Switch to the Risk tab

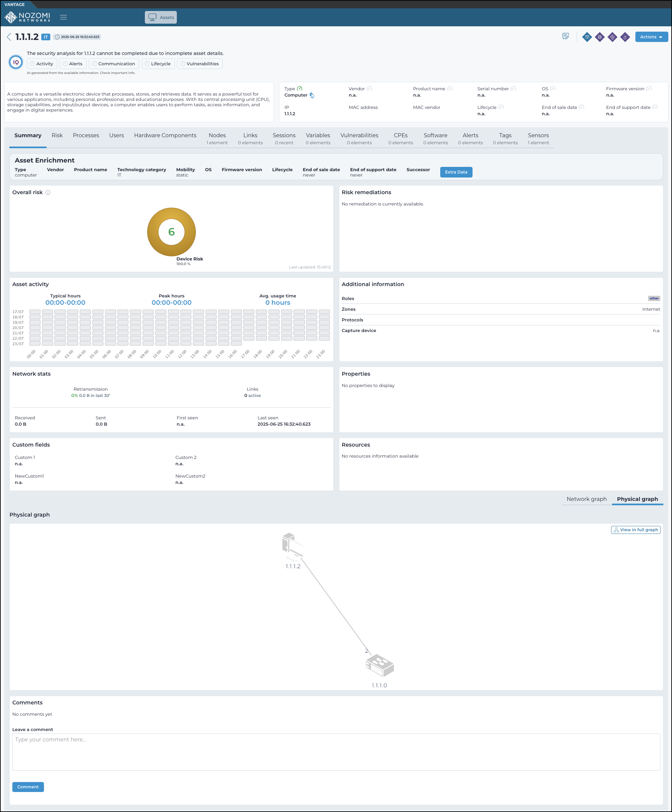[x=57, y=135]
